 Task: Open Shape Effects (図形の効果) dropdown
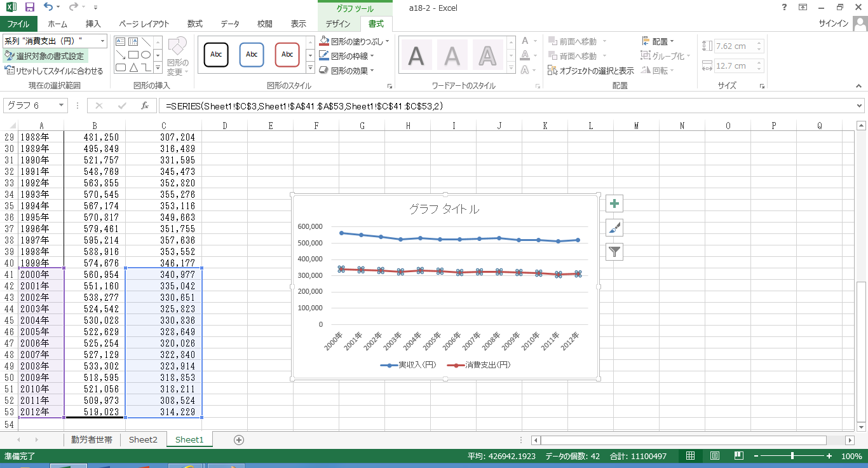(x=346, y=71)
